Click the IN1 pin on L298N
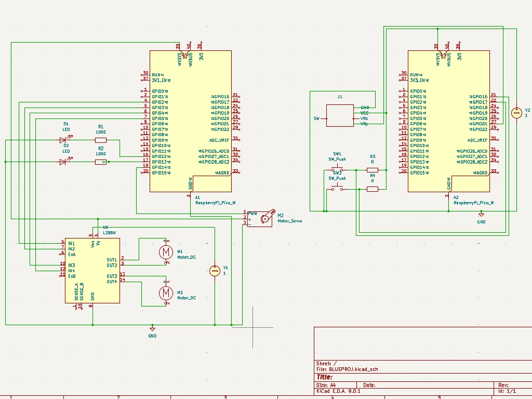Viewport: 532px width, 399px height. click(71, 244)
